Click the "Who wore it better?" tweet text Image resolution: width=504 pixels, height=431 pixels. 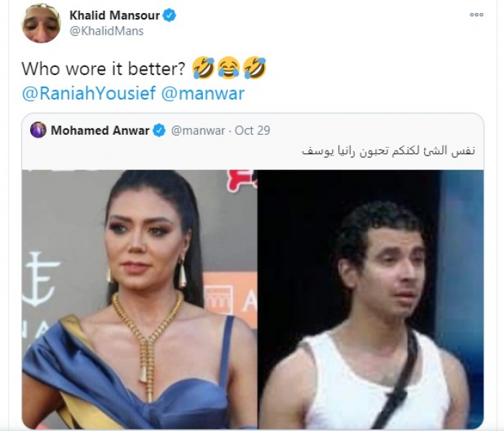click(x=104, y=68)
